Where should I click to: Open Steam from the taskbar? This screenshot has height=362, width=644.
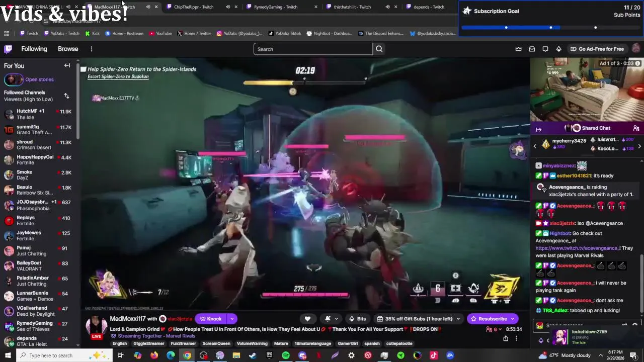[x=253, y=355]
